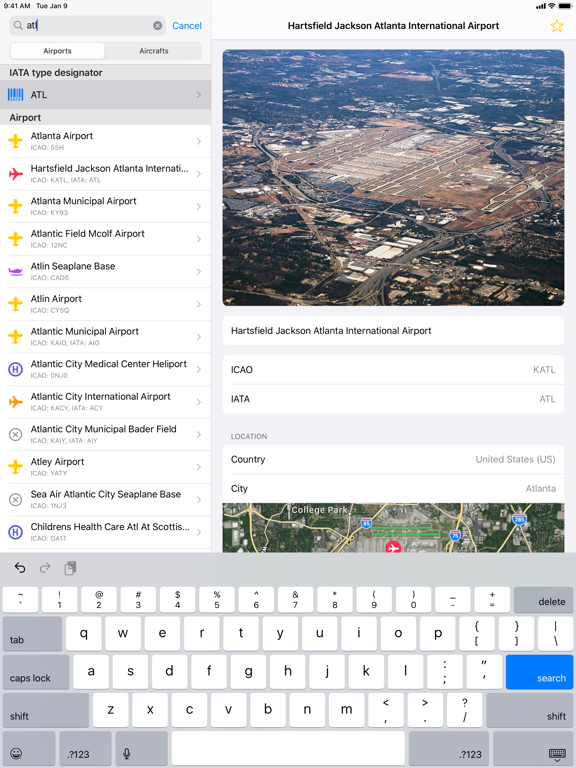This screenshot has height=768, width=576.
Task: Hide the on-screen keyboard
Action: pyautogui.click(x=532, y=749)
